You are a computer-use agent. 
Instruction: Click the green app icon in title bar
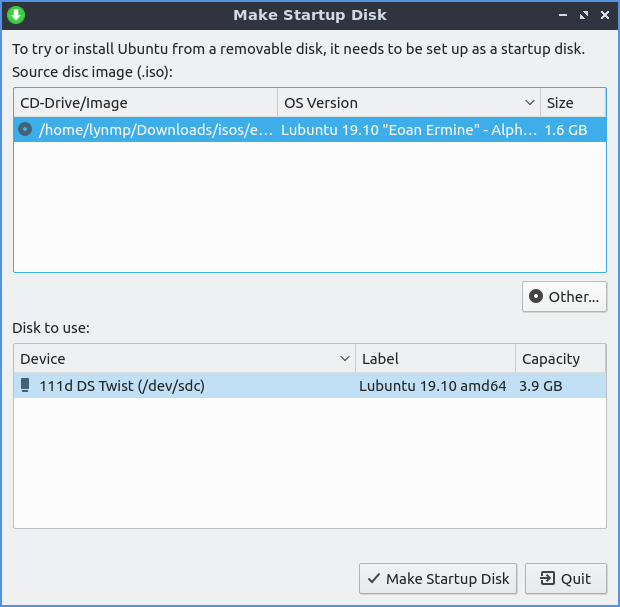[16, 15]
